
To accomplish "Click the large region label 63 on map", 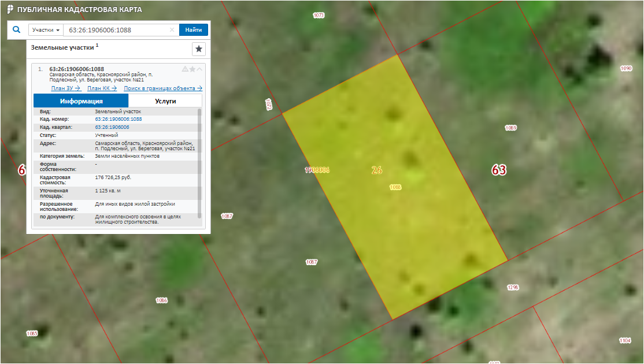I will (x=499, y=170).
